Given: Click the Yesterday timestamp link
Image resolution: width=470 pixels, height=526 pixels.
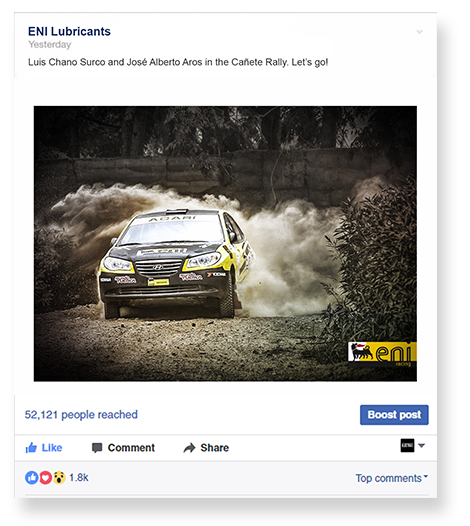Looking at the screenshot, I should click(x=50, y=45).
